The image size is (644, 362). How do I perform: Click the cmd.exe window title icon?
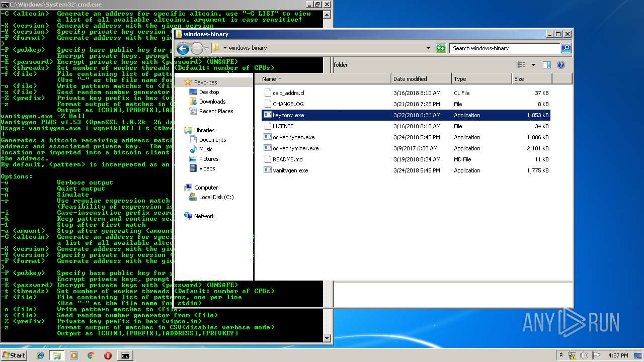pyautogui.click(x=5, y=5)
